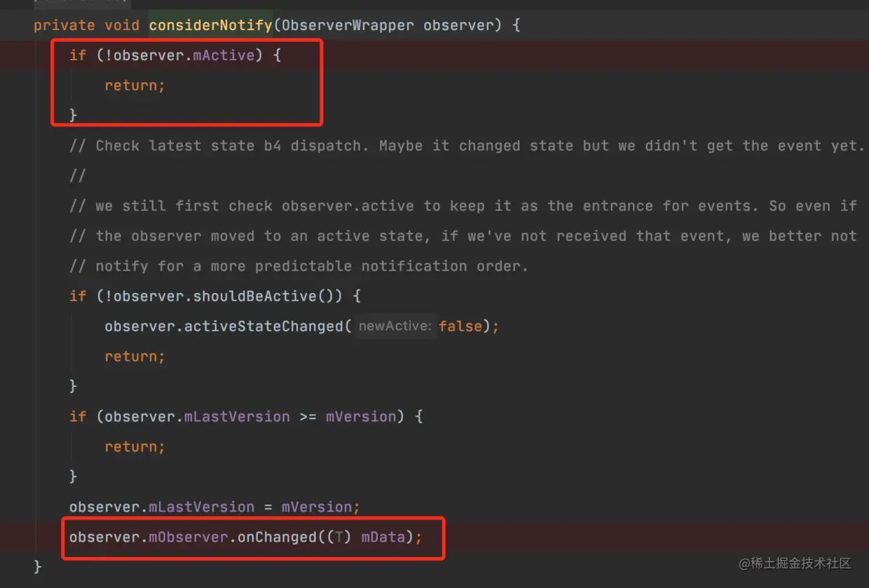
Task: Click the (T) generic cast
Action: [x=338, y=538]
